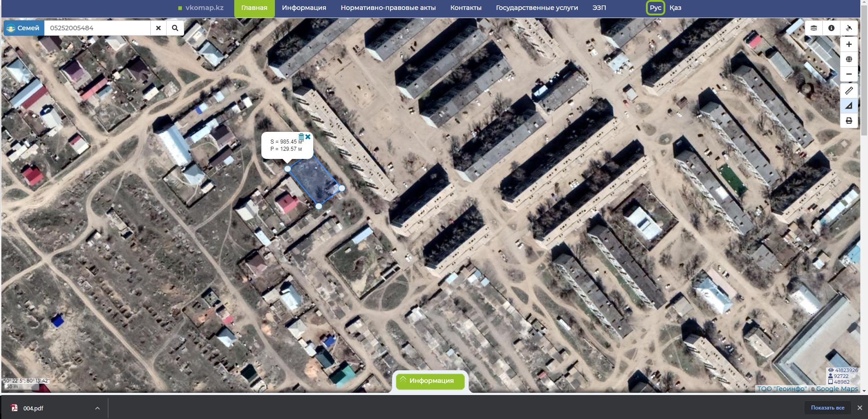The width and height of the screenshot is (868, 419).
Task: Open the Семей region selector
Action: point(24,28)
